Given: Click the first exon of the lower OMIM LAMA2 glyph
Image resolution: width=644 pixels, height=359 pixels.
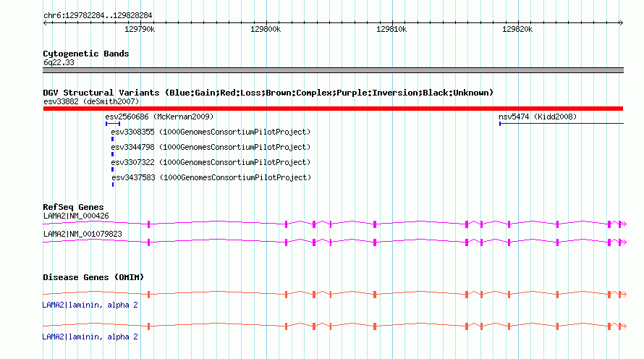Looking at the screenshot, I should (148, 326).
